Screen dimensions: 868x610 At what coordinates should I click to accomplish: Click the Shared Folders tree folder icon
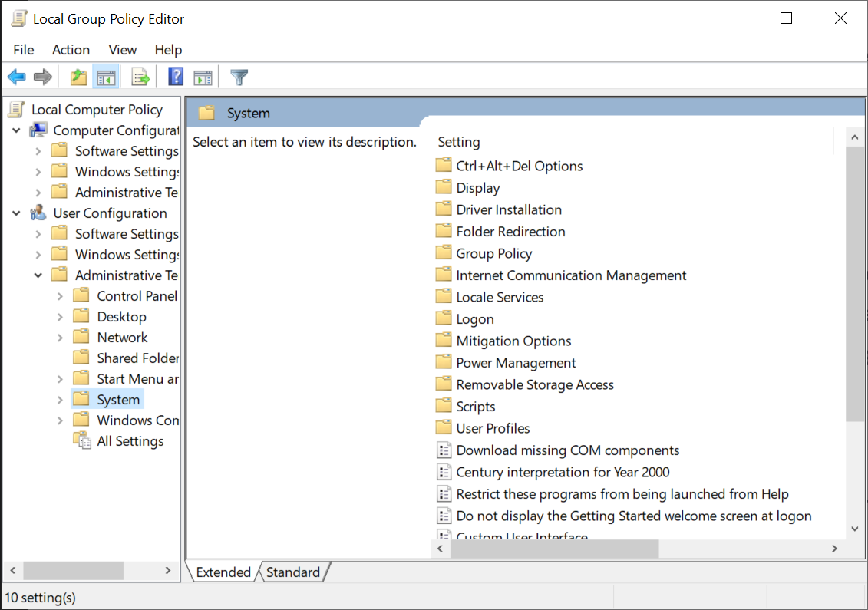tap(81, 357)
